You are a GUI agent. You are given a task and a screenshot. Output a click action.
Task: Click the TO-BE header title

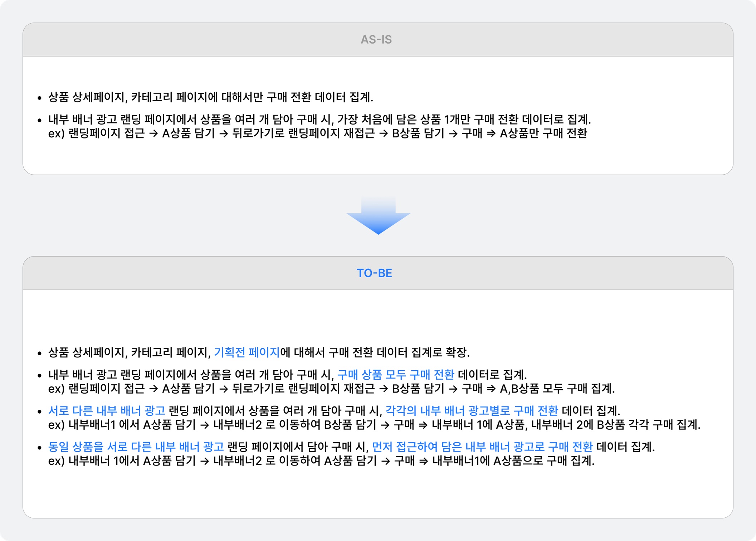point(374,273)
